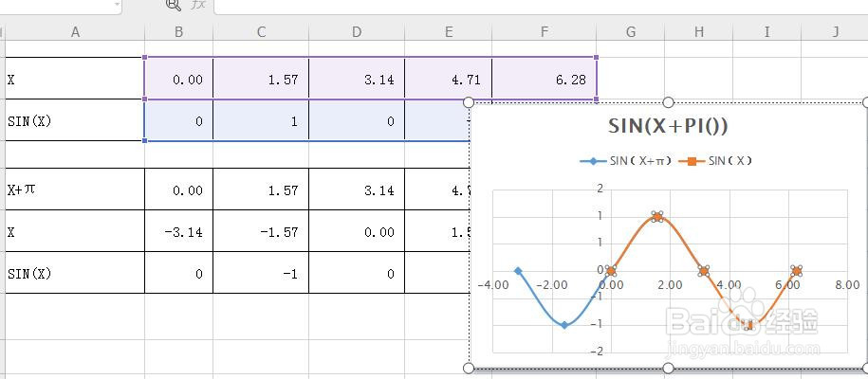868x379 pixels.
Task: Select the cell containing -3.14
Action: (x=179, y=231)
